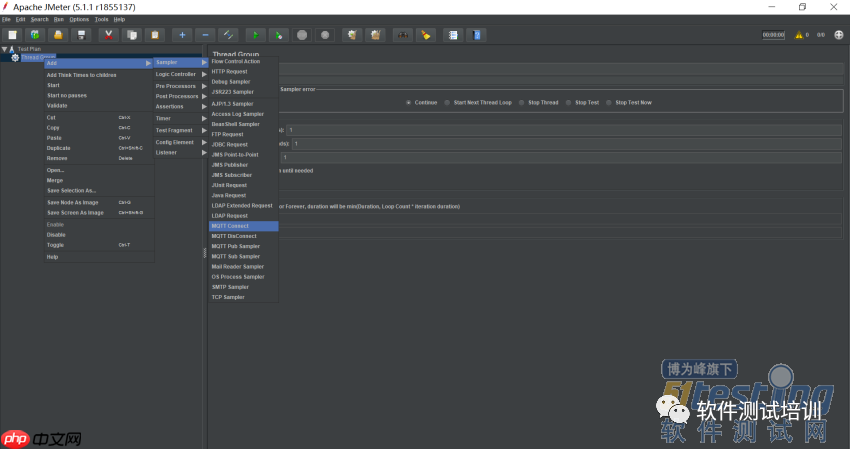Open the Options menu in menu bar

[79, 19]
